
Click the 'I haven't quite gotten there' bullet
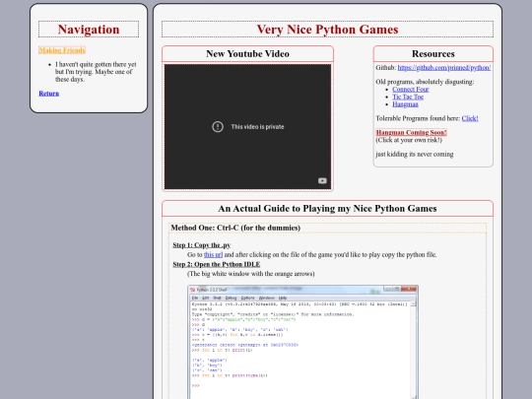(x=96, y=72)
